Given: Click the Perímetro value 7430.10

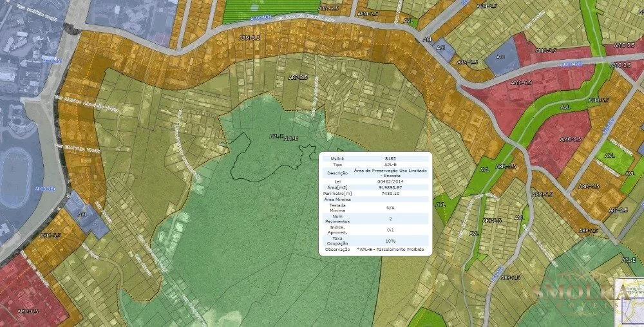Looking at the screenshot, I should 390,193.
